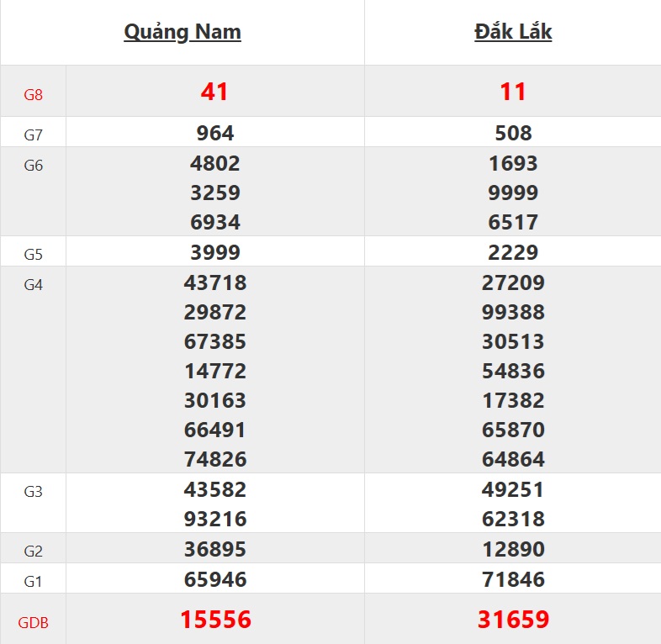Click Đắk Lắk special prize 31659
The height and width of the screenshot is (644, 661).
pyautogui.click(x=513, y=620)
